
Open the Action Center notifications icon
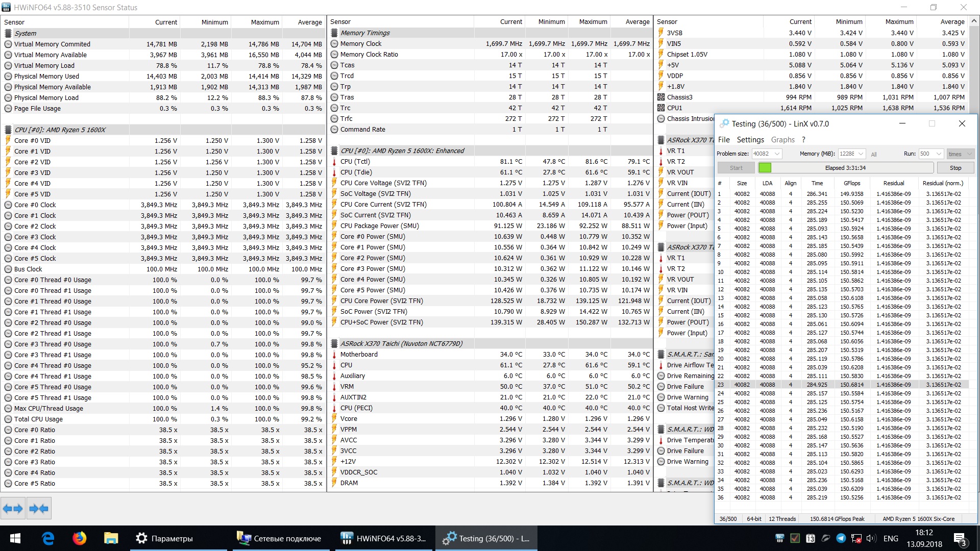click(960, 539)
